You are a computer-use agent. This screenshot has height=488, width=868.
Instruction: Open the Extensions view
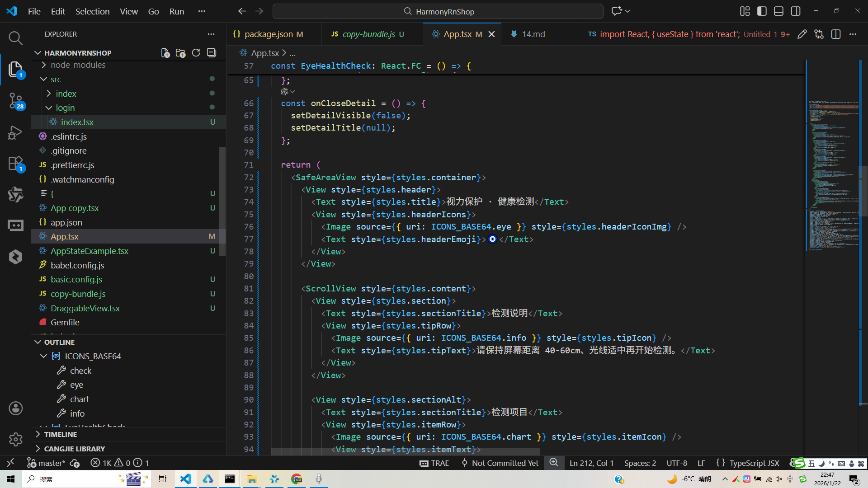15,164
